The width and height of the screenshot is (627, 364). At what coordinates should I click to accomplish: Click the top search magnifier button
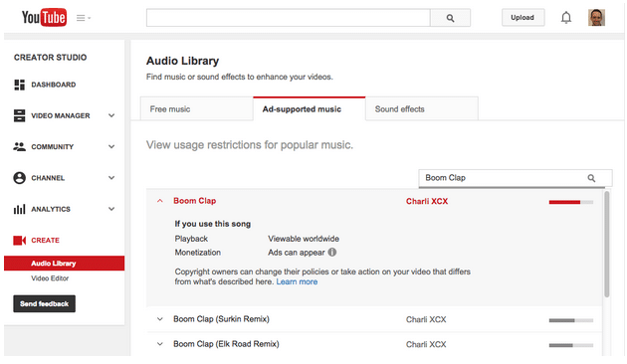pos(450,18)
